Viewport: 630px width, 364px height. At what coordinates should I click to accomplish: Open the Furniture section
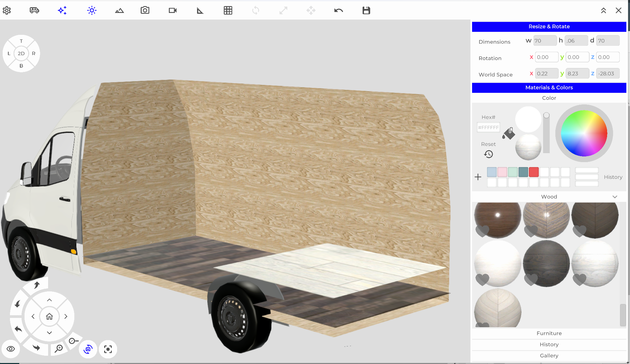point(549,333)
